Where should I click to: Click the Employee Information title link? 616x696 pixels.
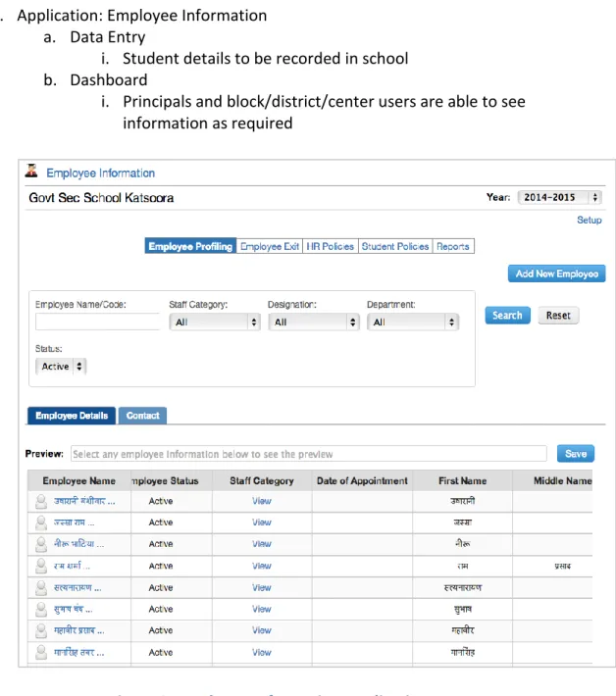(x=101, y=174)
